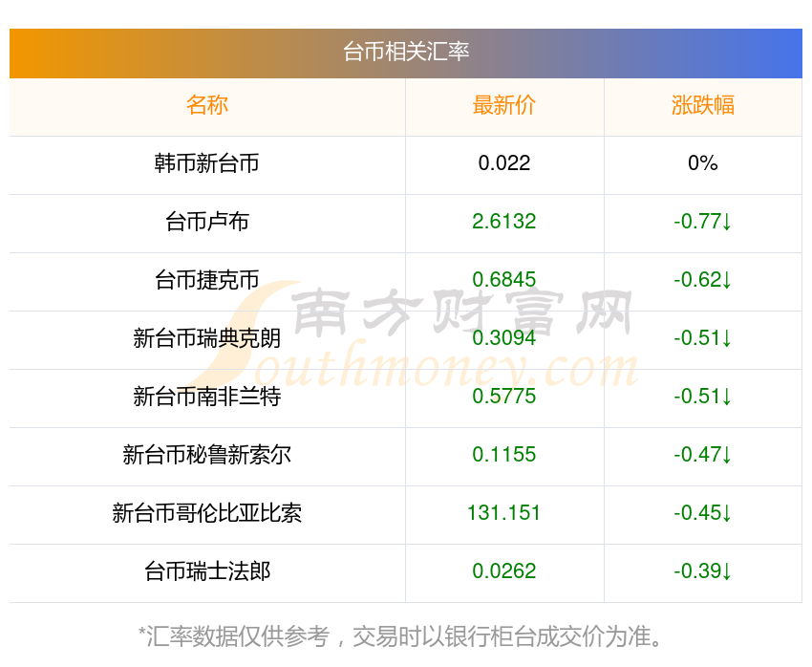Select the 0% change value
This screenshot has height=667, width=812.
(x=703, y=163)
